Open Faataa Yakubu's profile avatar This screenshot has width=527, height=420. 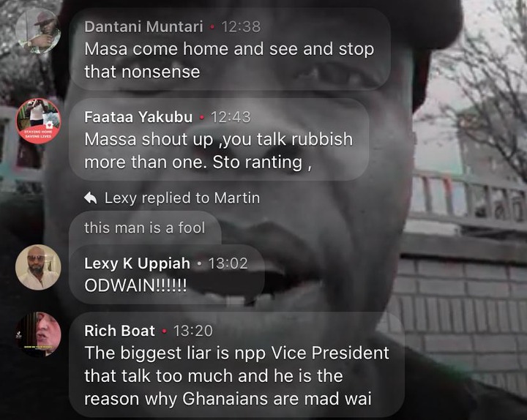pos(38,121)
